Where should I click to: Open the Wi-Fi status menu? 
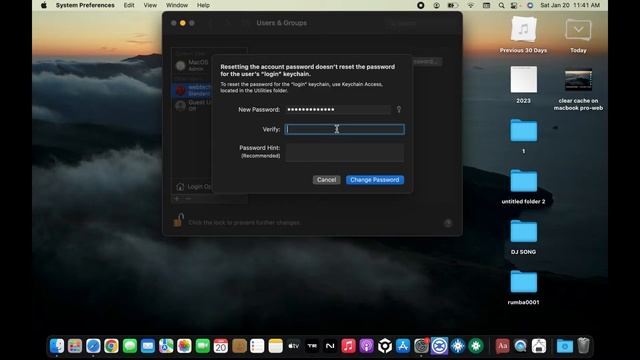point(471,5)
